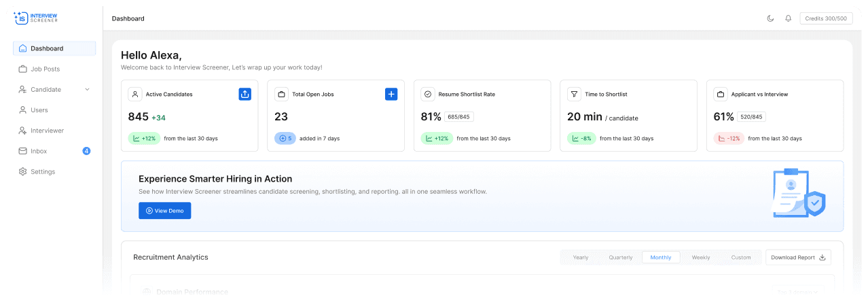Click the Resume Shortlist Rate check icon
The width and height of the screenshot is (868, 302).
pyautogui.click(x=428, y=94)
